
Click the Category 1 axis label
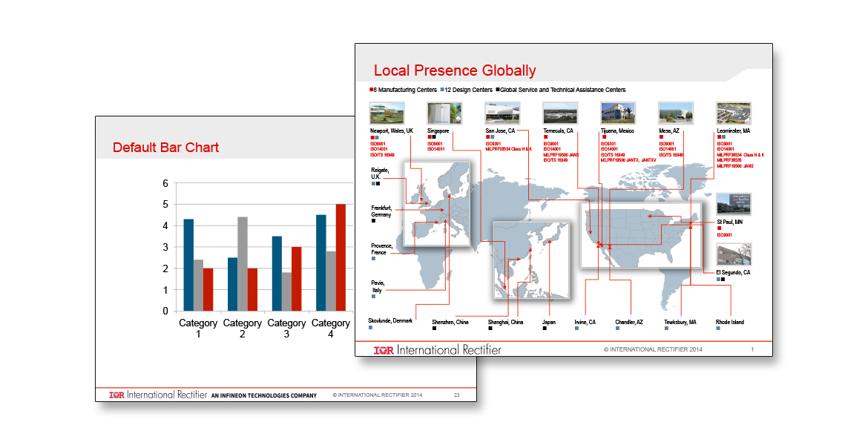(x=198, y=328)
